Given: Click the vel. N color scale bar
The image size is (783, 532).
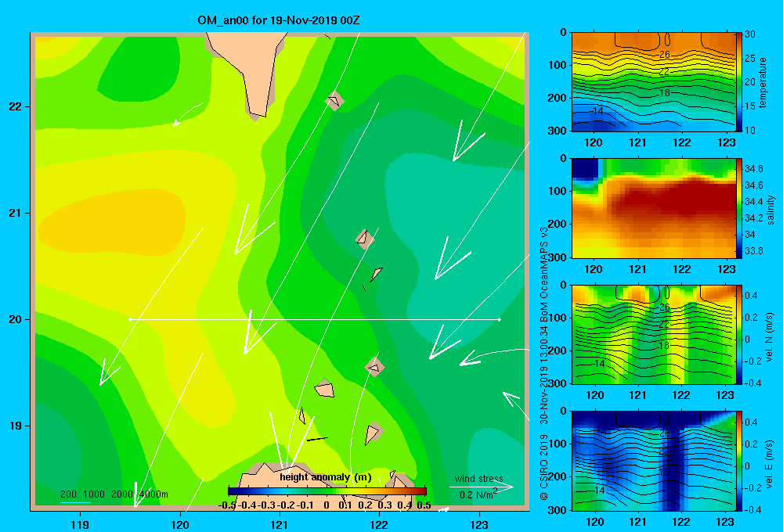Looking at the screenshot, I should (738, 334).
